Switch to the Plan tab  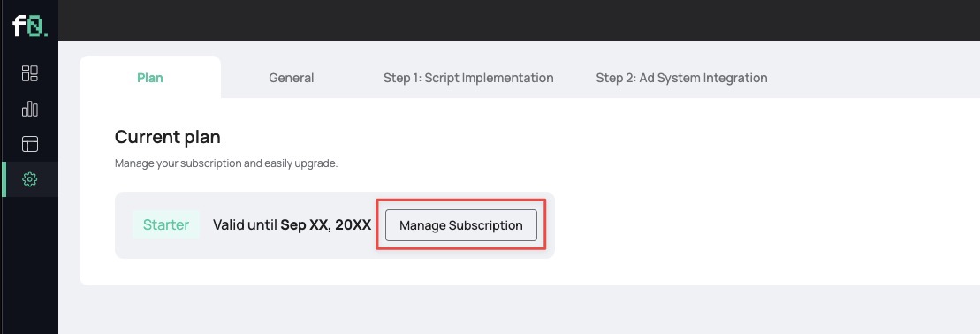coord(150,78)
